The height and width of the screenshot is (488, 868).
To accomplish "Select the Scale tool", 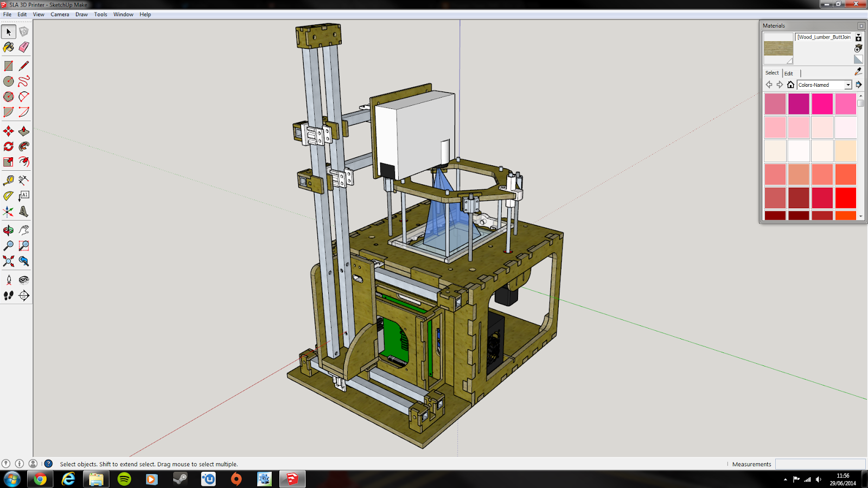I will pos(9,162).
